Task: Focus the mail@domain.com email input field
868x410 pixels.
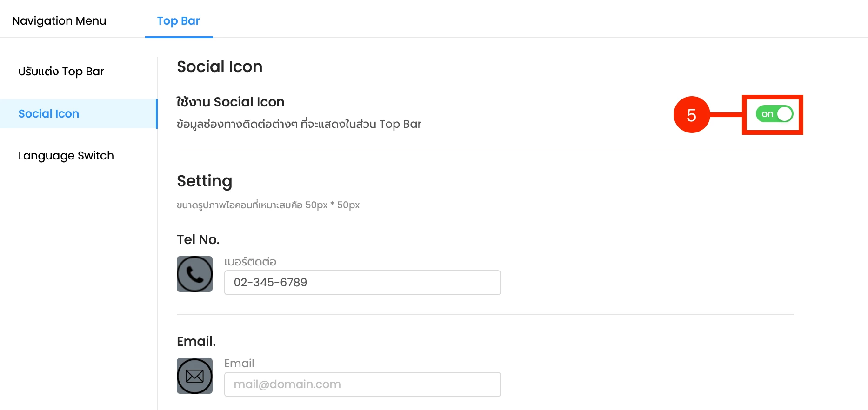Action: 362,384
